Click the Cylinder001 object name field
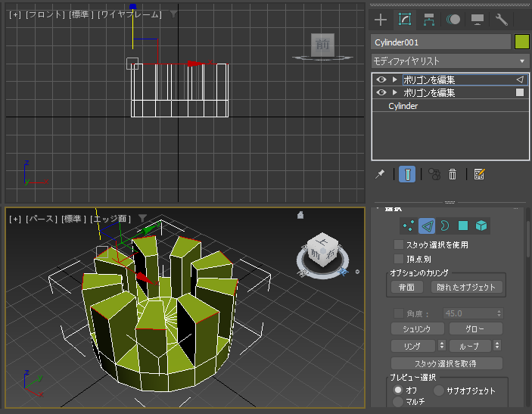Image resolution: width=532 pixels, height=414 pixels. click(440, 42)
